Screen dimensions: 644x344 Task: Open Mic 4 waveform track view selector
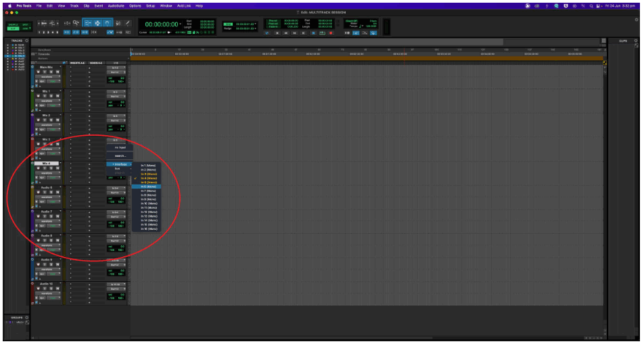click(x=47, y=173)
